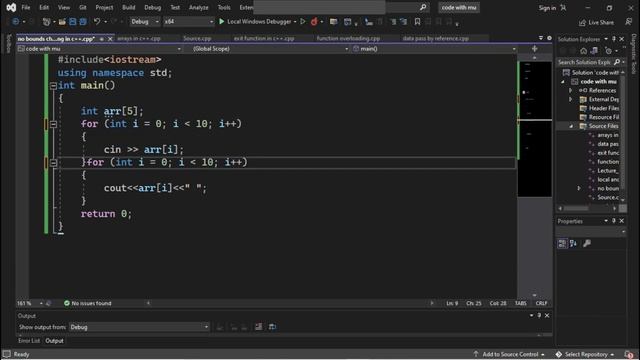The image size is (640, 360).
Task: Click the navigate backward toolbar icon
Action: click(x=16, y=22)
